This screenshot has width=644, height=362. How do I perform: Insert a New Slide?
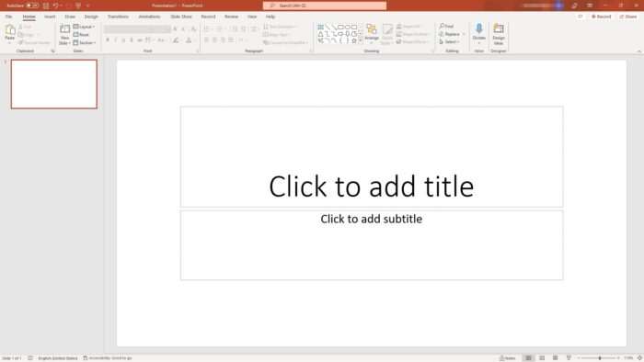point(64,34)
